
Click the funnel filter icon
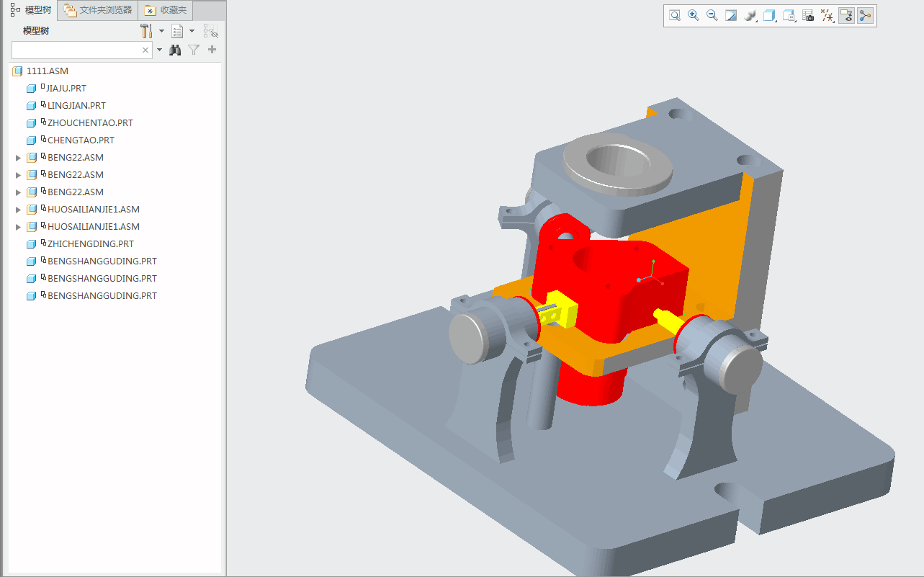click(x=194, y=50)
